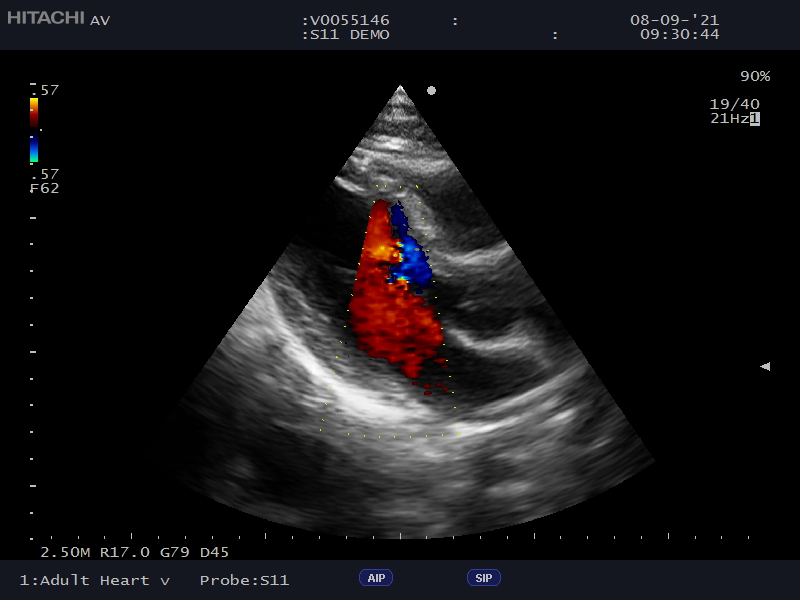This screenshot has width=800, height=600.
Task: Click the patient ID V0055146
Action: coord(349,20)
